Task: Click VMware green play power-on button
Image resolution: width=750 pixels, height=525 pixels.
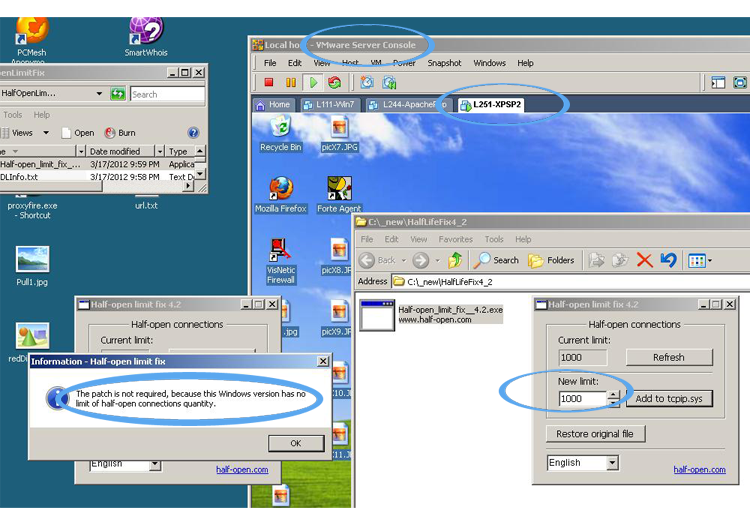Action: tap(313, 83)
